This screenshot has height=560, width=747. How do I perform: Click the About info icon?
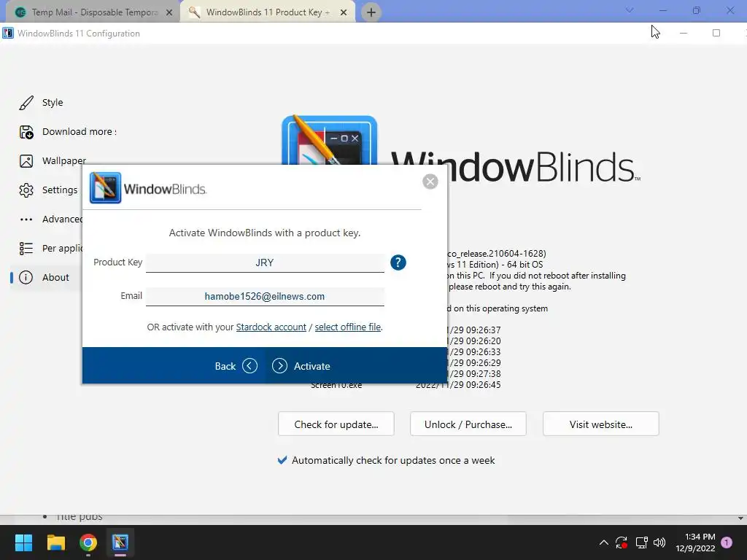(x=26, y=277)
